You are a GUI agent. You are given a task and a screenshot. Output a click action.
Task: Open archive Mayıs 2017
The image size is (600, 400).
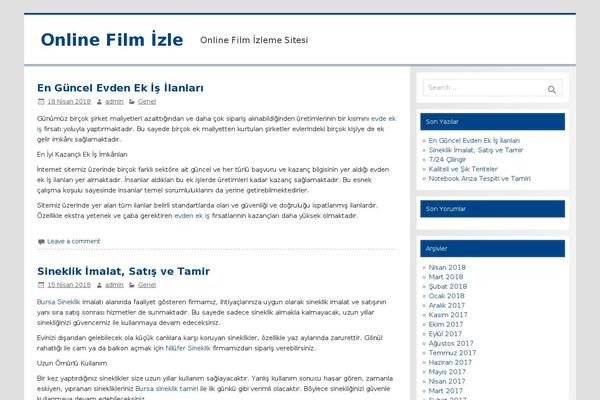click(447, 372)
